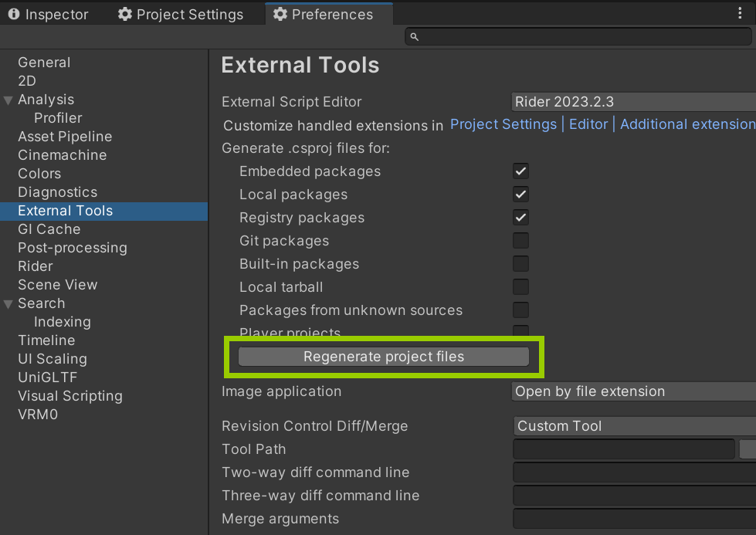Collapse the Search category arrow
Viewport: 756px width, 535px height.
8,304
